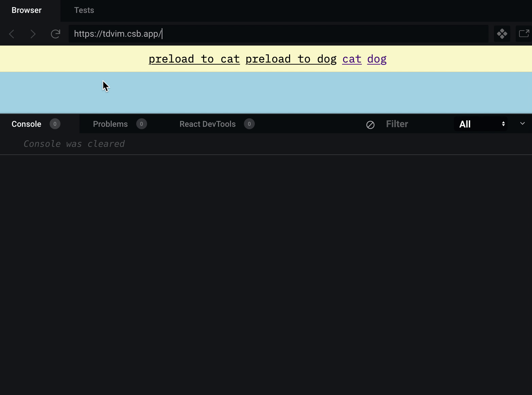
Task: Click the Console count badge
Action: (55, 124)
